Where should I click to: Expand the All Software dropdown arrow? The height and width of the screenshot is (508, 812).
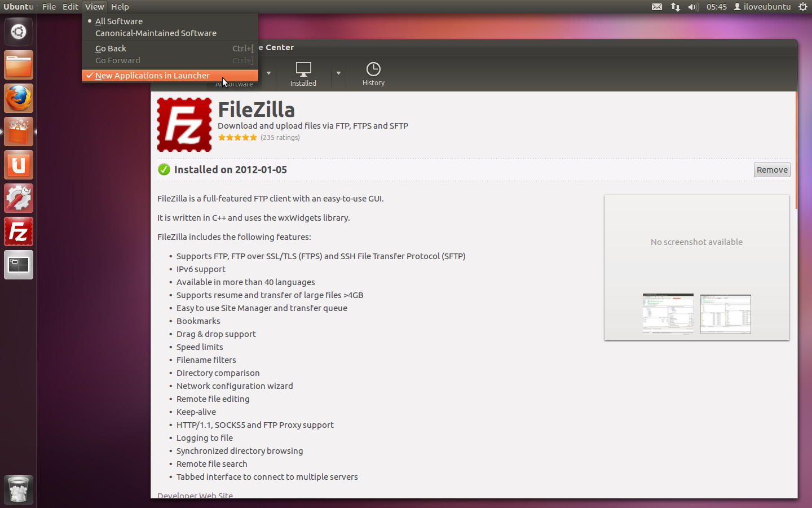click(x=268, y=73)
